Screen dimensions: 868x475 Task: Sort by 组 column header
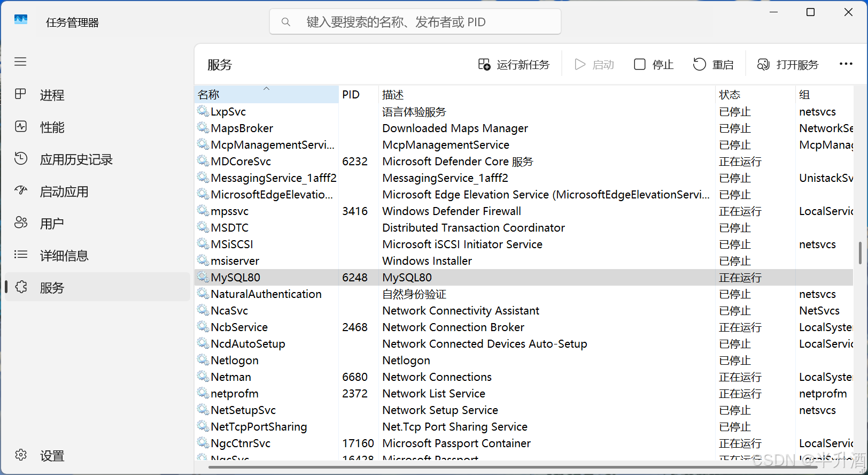pos(824,95)
